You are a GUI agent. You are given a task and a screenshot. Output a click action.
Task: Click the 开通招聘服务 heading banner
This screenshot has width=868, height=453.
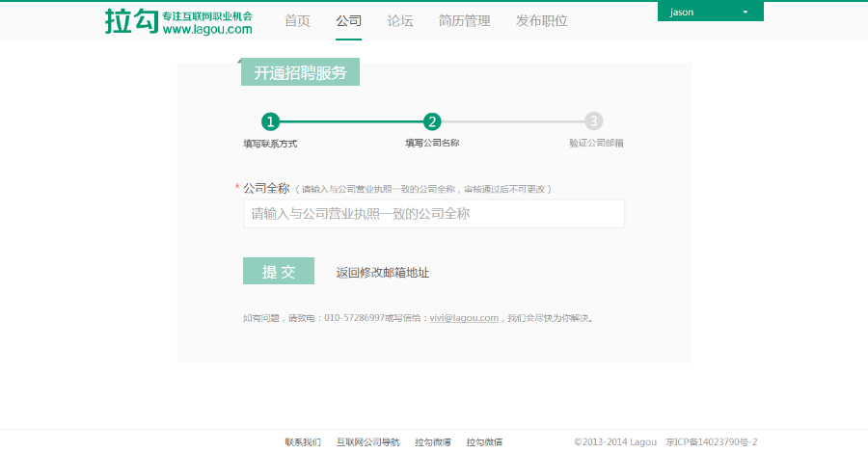[300, 72]
